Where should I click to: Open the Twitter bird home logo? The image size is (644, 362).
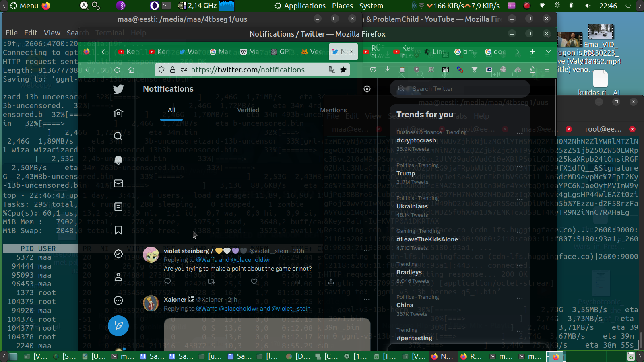pos(118,89)
